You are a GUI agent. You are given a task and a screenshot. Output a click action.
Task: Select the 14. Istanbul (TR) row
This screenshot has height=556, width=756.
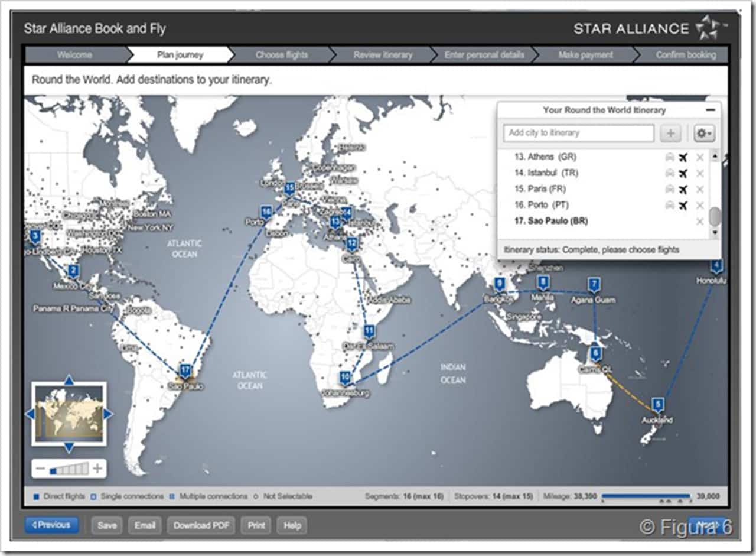tap(604, 173)
